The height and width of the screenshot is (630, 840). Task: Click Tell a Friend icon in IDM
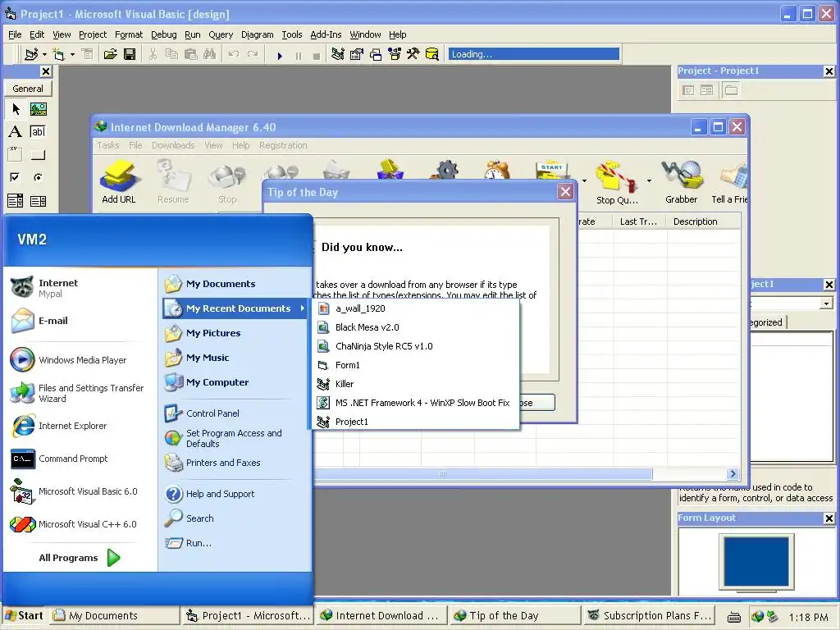(x=729, y=182)
